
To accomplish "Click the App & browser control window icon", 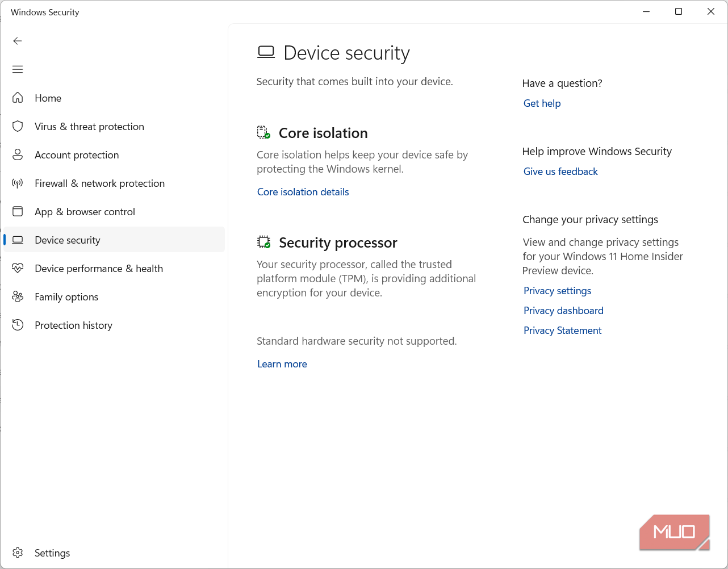I will point(18,211).
